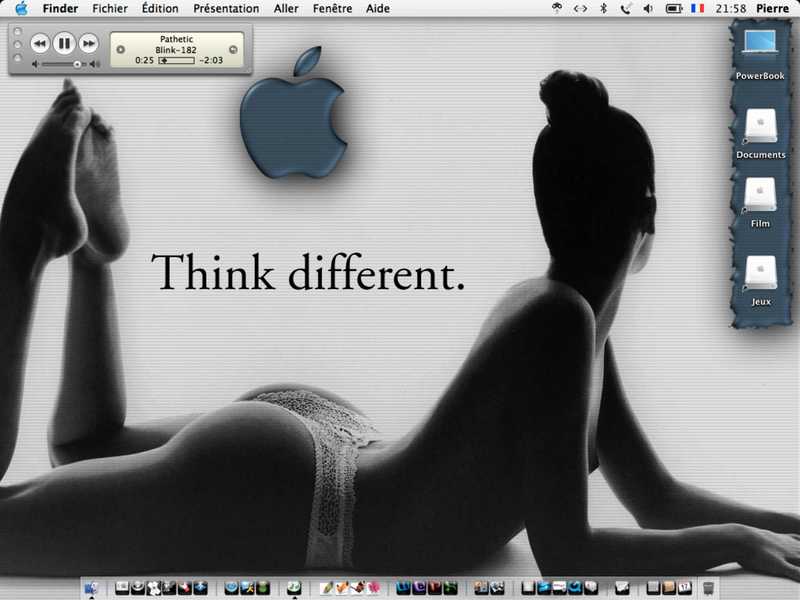Pause the Blink-182 song in iTunes
The width and height of the screenshot is (800, 600).
(64, 43)
